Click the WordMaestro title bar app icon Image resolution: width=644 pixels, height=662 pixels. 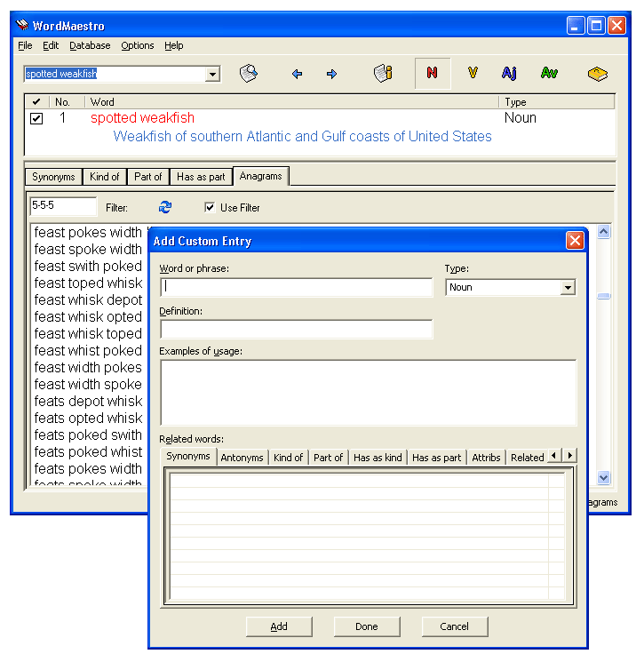point(22,26)
